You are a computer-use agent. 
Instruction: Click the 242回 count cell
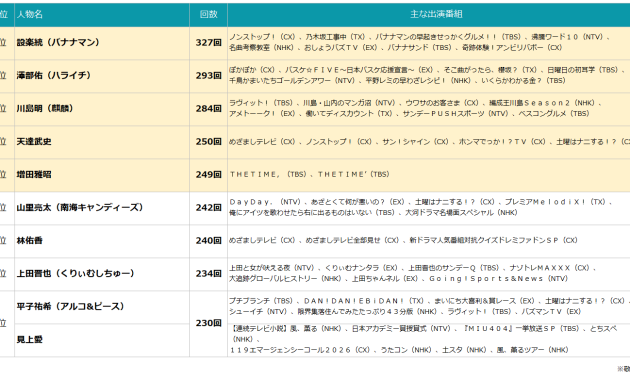pyautogui.click(x=209, y=208)
